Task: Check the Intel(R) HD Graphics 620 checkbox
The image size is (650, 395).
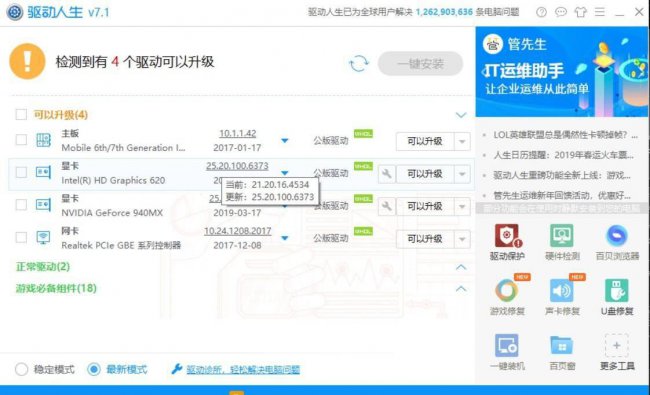Action: coord(21,172)
